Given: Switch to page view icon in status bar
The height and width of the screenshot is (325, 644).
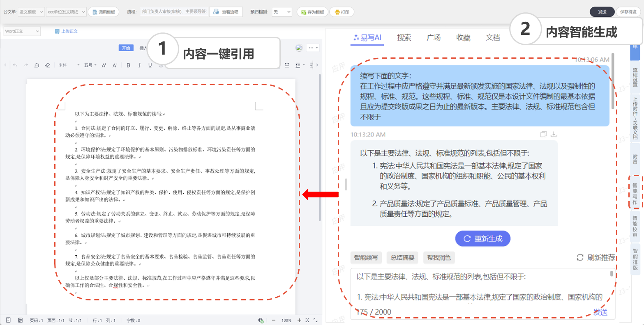Looking at the screenshot, I should (x=8, y=320).
